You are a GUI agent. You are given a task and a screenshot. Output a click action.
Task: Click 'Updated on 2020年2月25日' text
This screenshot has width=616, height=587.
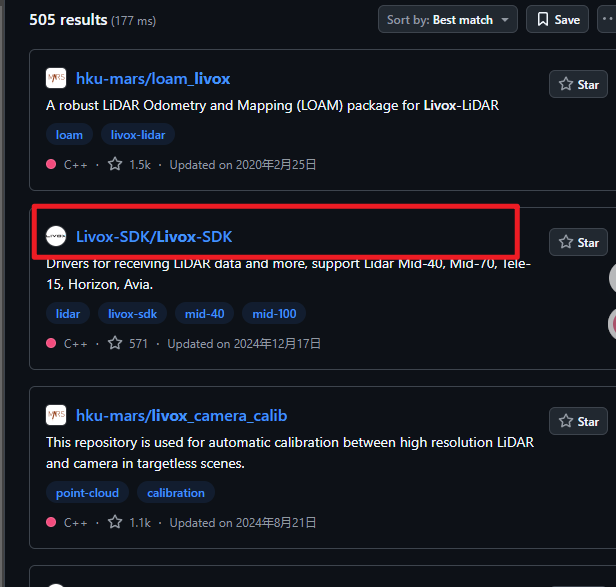point(243,165)
